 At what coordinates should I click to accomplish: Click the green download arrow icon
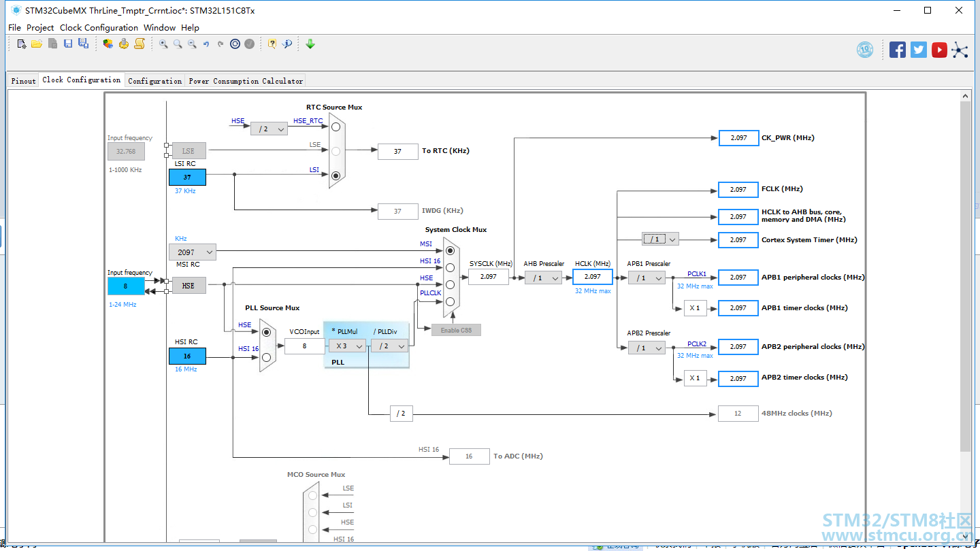pyautogui.click(x=310, y=44)
